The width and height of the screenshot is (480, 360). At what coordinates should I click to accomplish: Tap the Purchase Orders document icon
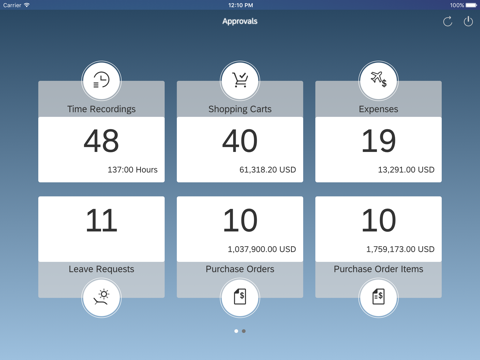[240, 298]
